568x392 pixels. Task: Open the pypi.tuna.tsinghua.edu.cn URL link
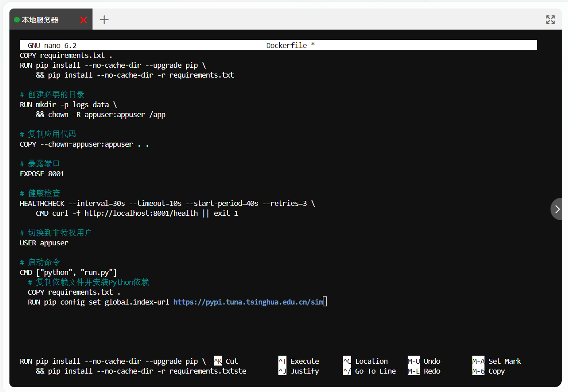(248, 302)
